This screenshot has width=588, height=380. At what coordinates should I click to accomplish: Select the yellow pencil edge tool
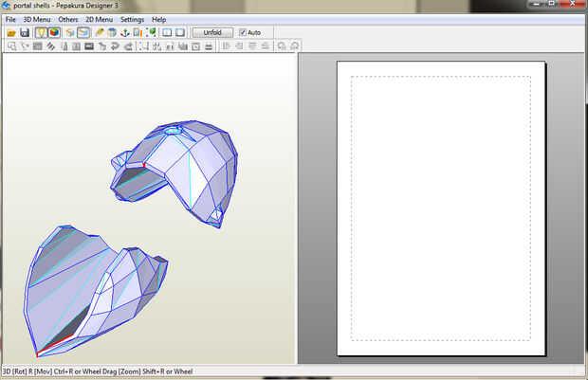[99, 33]
